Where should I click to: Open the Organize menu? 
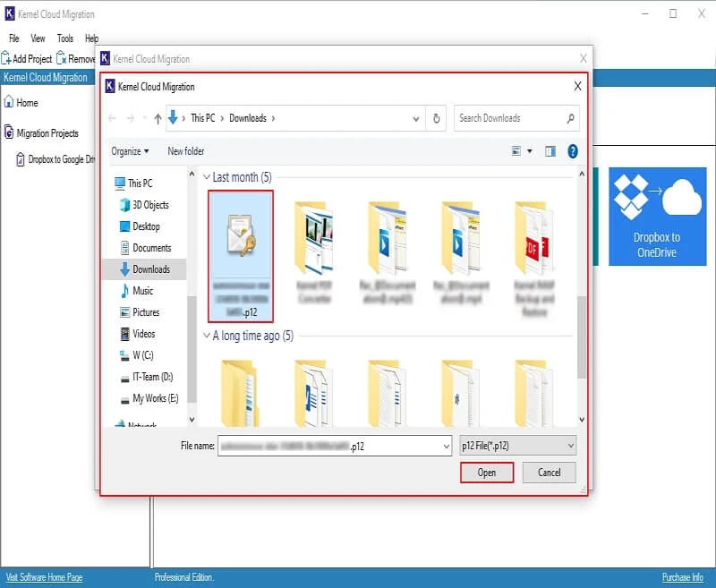[x=130, y=151]
